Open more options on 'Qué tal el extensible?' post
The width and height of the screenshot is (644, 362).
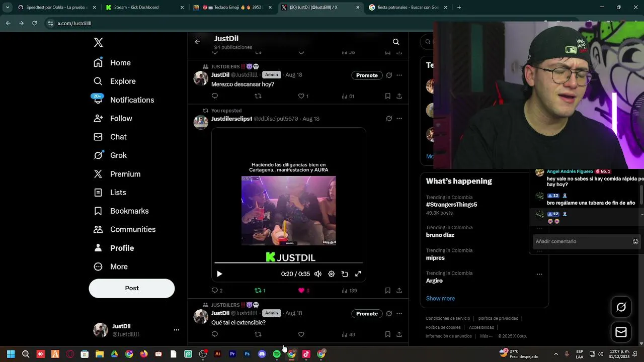pyautogui.click(x=399, y=314)
